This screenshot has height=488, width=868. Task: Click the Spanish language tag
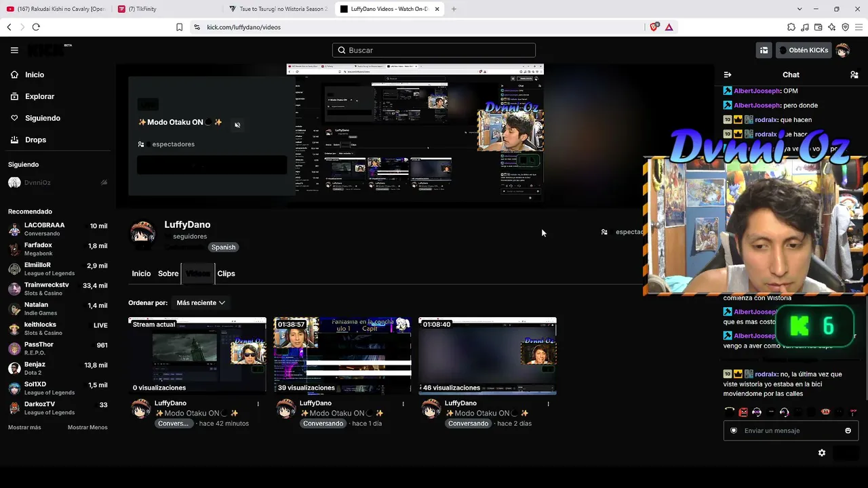[x=223, y=247]
